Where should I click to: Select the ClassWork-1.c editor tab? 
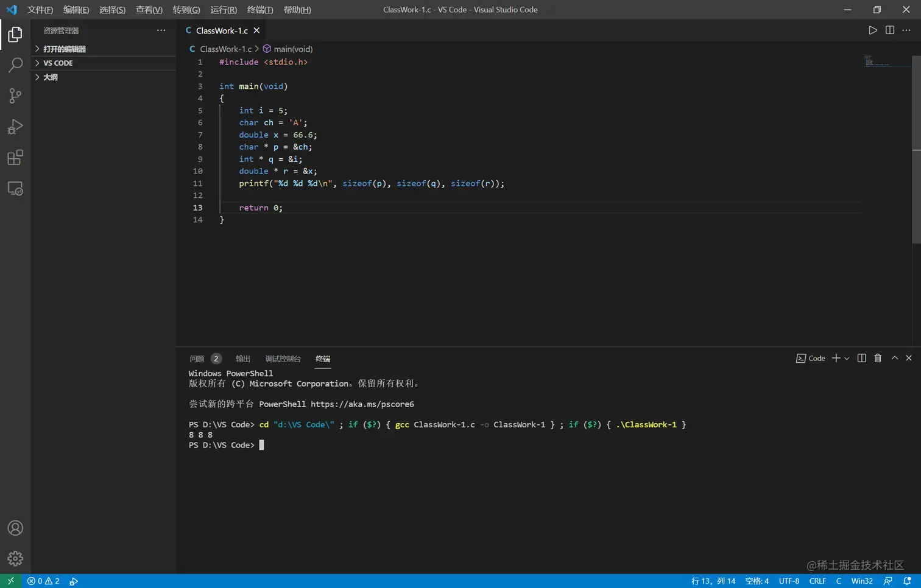pyautogui.click(x=222, y=30)
